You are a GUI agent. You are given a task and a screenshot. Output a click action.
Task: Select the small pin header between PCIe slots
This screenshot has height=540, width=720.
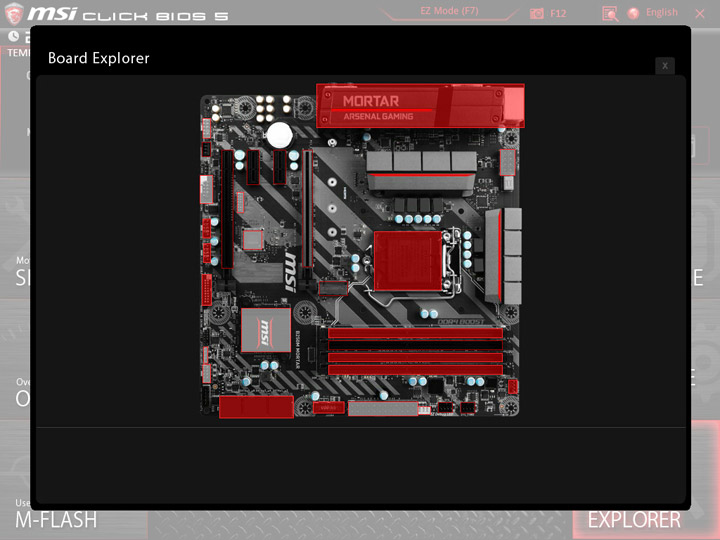(x=240, y=202)
